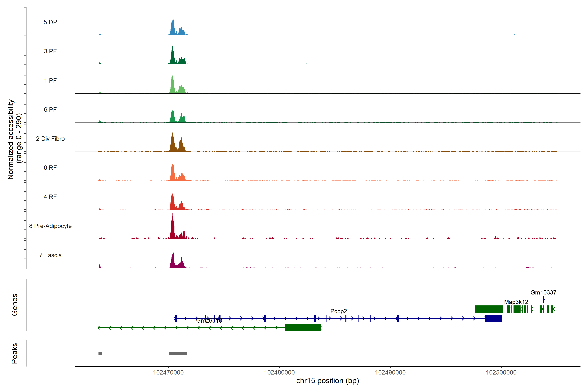This screenshot has height=392, width=588.
Task: Click the large green exon box of Gm26518
Action: [x=303, y=327]
